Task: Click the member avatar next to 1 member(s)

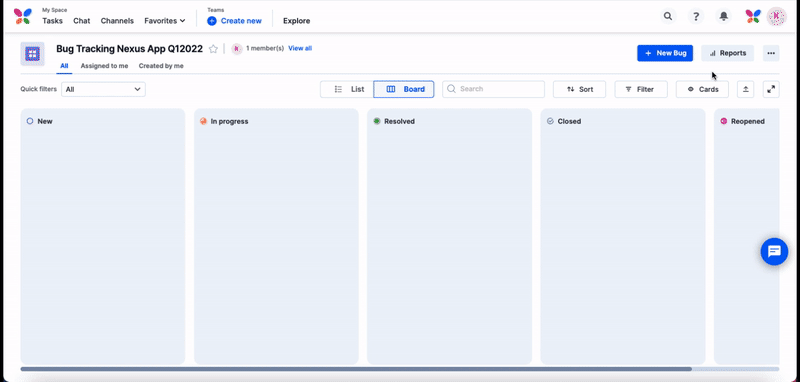Action: coord(237,48)
